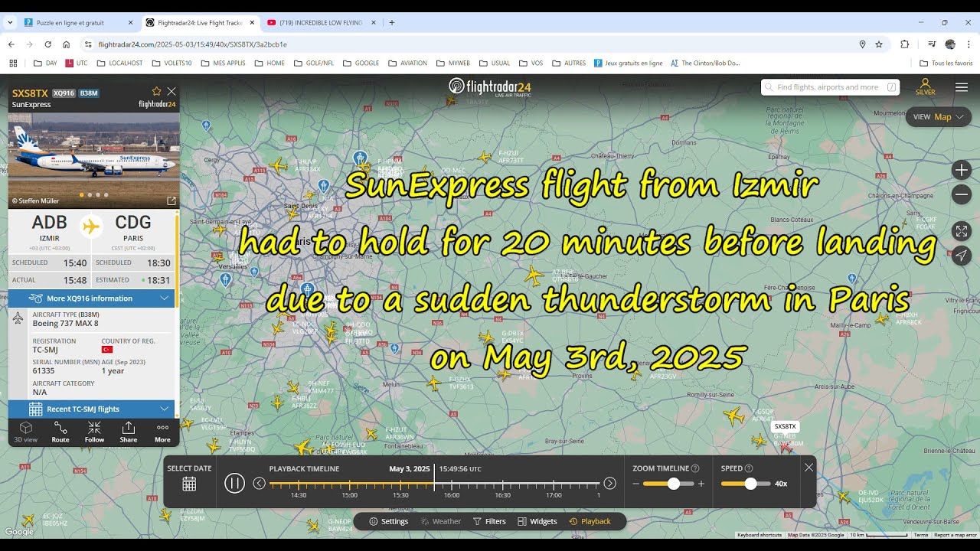
Task: Click the flightradar24 logo
Action: pyautogui.click(x=490, y=87)
